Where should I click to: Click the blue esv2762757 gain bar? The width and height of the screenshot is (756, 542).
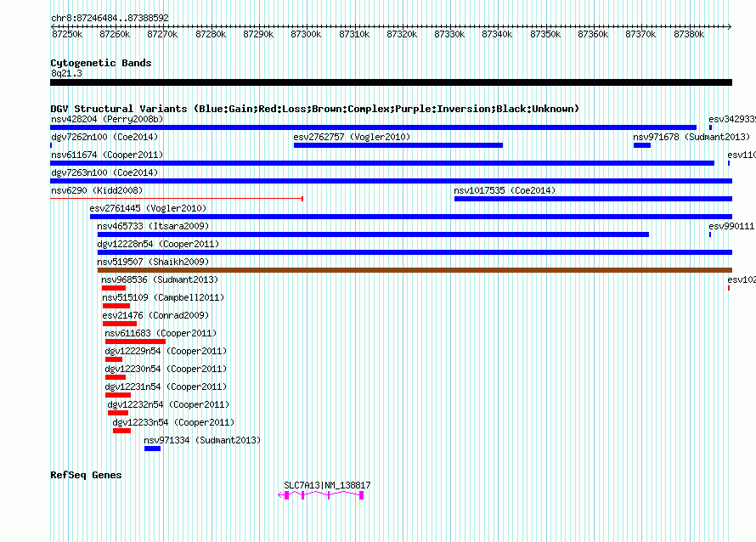click(x=398, y=145)
